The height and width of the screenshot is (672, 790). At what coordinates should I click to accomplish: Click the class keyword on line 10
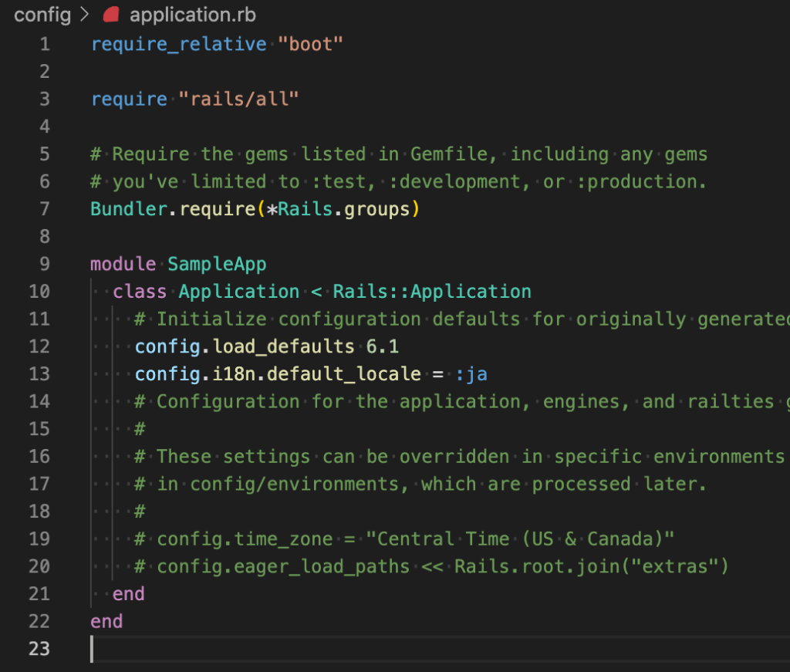coord(140,292)
